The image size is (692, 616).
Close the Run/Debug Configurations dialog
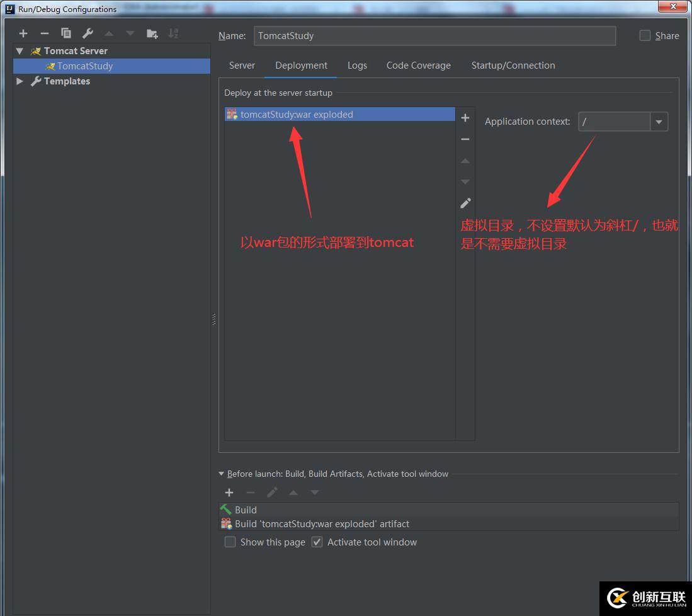click(x=672, y=6)
